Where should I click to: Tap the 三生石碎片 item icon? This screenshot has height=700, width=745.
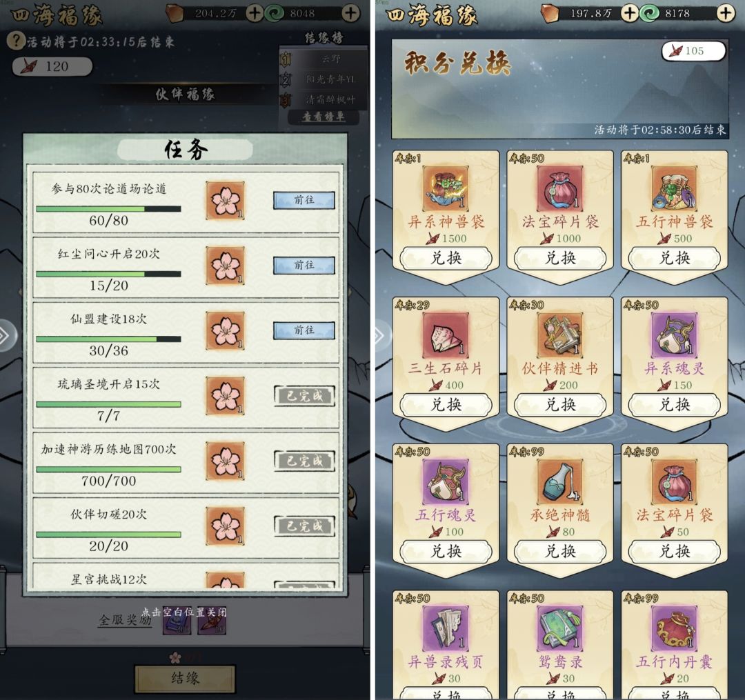click(446, 334)
